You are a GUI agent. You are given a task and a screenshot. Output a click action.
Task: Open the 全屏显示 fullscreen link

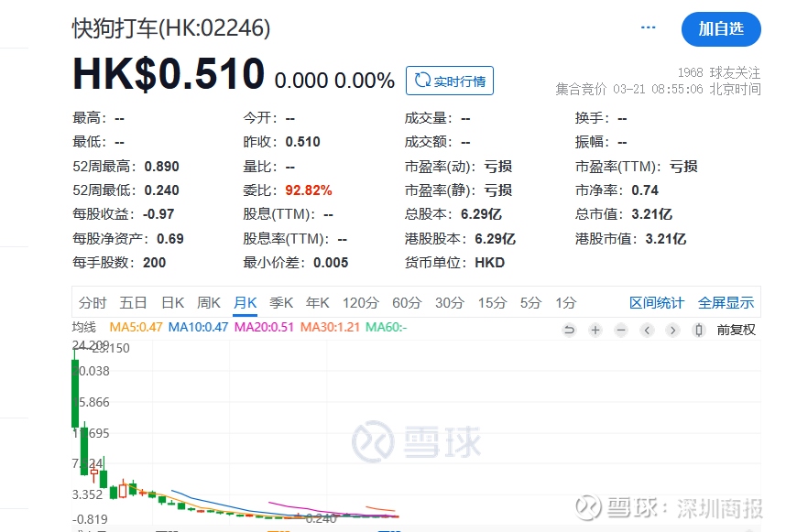[x=726, y=302]
